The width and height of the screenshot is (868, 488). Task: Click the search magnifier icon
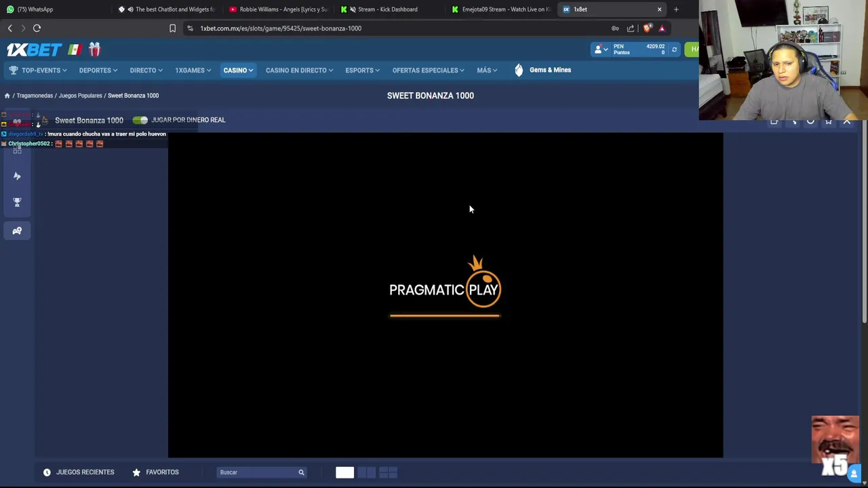coord(301,472)
